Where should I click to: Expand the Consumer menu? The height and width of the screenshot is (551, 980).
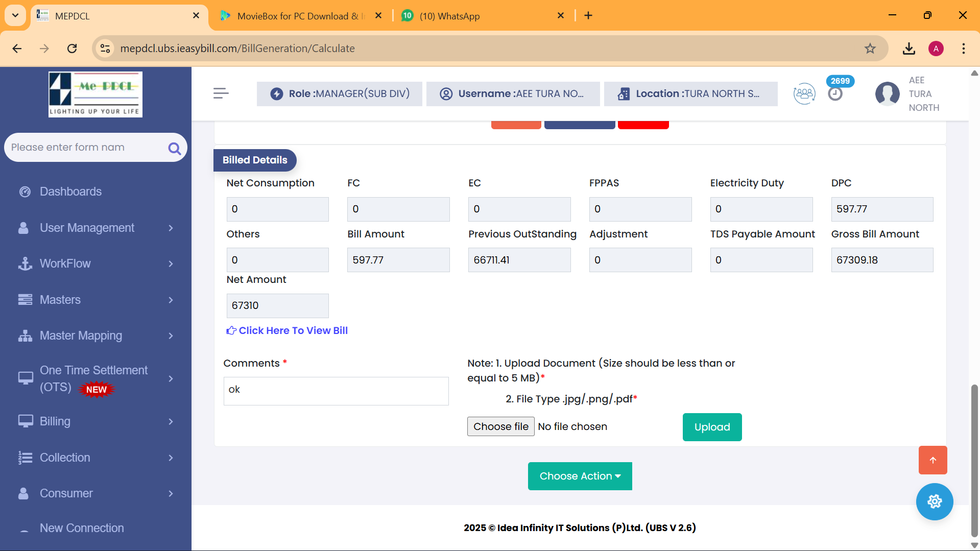tap(95, 493)
